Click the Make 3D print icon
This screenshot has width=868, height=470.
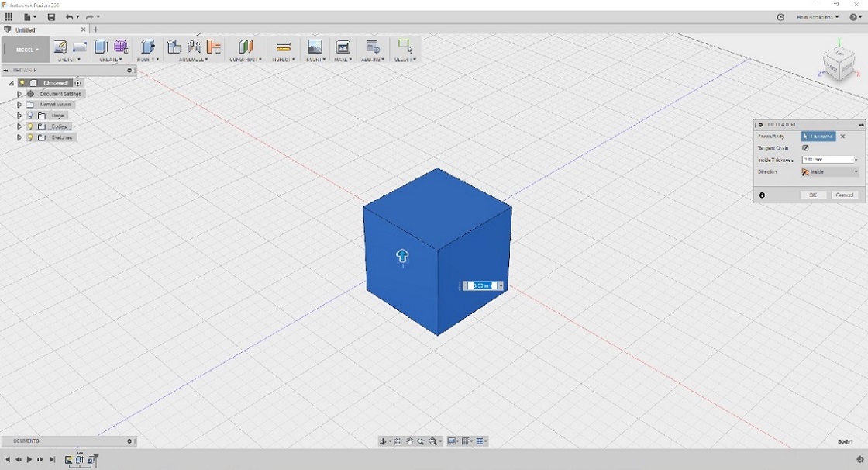tap(343, 47)
